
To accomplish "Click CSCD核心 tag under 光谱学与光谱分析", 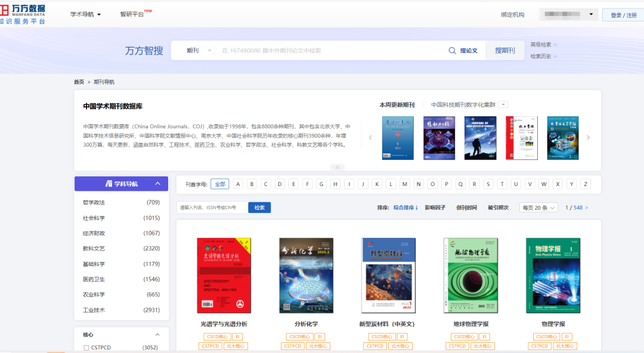I will pyautogui.click(x=216, y=336).
